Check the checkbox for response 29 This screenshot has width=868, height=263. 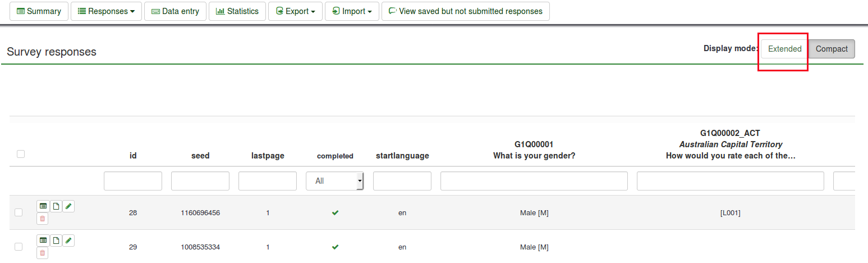point(19,247)
